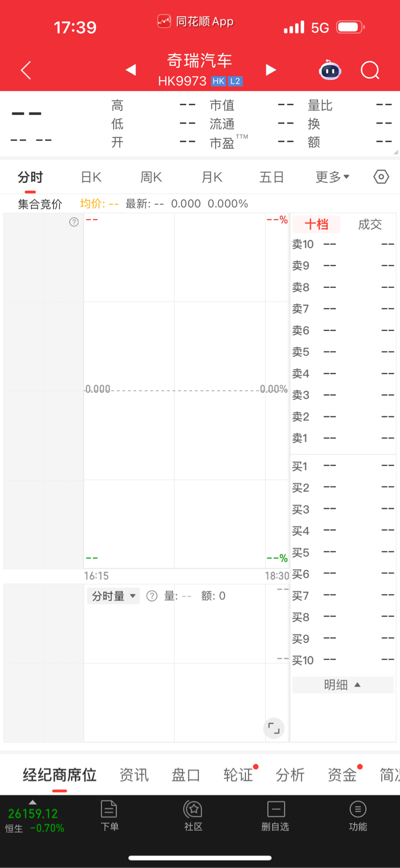Expand quote header corner triangle
400x868 pixels.
point(396,152)
